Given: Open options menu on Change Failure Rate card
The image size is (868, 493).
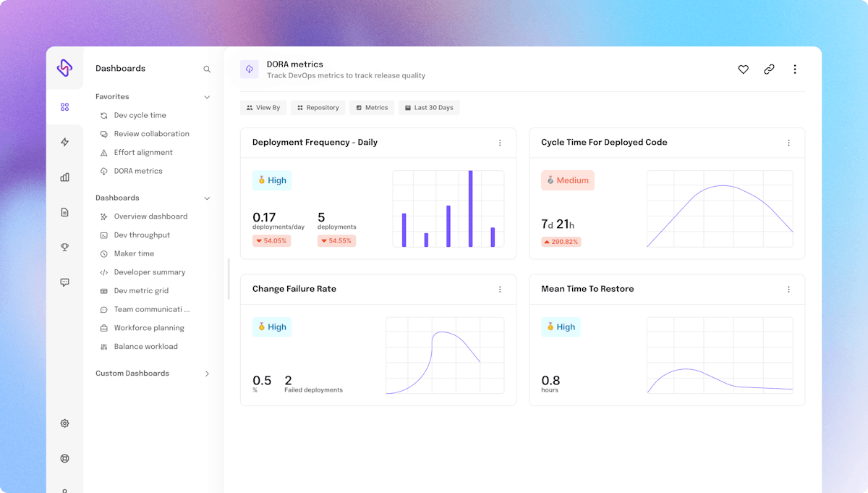Looking at the screenshot, I should click(500, 289).
